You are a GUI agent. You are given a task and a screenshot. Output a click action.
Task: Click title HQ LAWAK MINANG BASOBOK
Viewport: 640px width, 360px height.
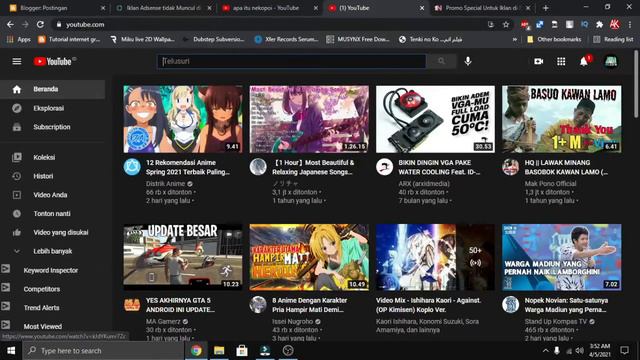(x=566, y=167)
